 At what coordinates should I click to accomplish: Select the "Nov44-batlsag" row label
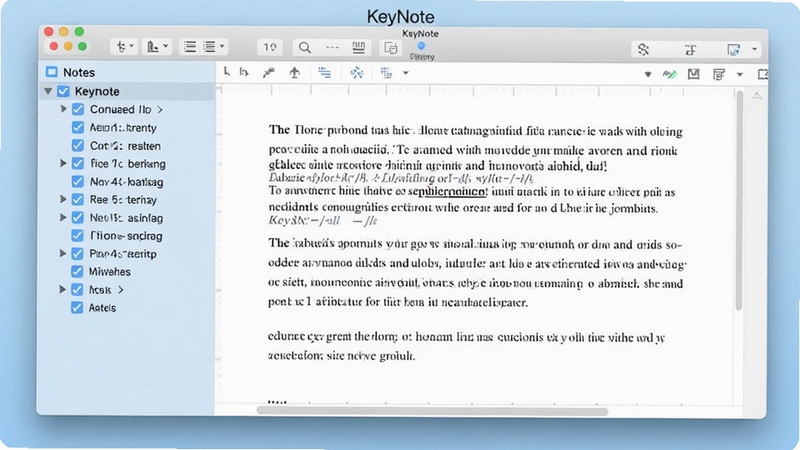[x=127, y=182]
